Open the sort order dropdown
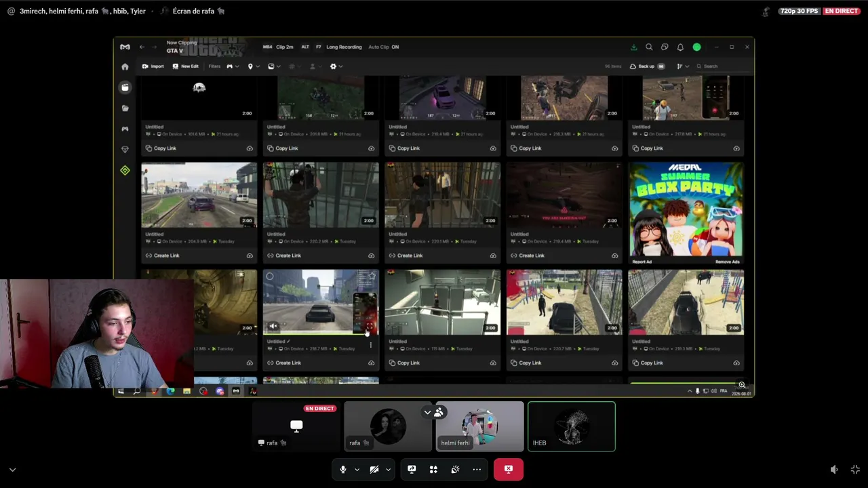The width and height of the screenshot is (868, 488). click(683, 66)
